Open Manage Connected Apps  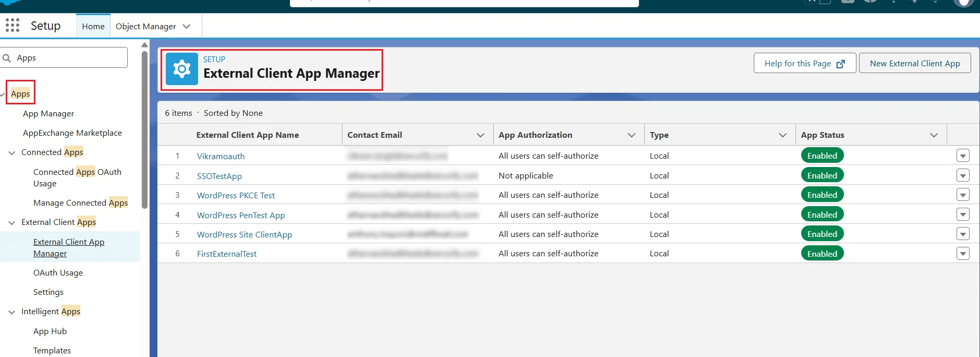click(81, 203)
